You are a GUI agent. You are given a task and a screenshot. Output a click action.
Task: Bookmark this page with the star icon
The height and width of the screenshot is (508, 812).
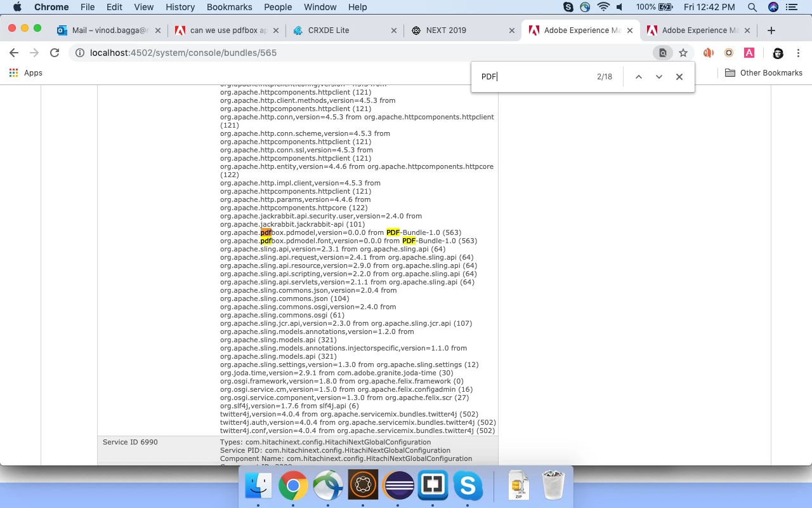click(683, 53)
